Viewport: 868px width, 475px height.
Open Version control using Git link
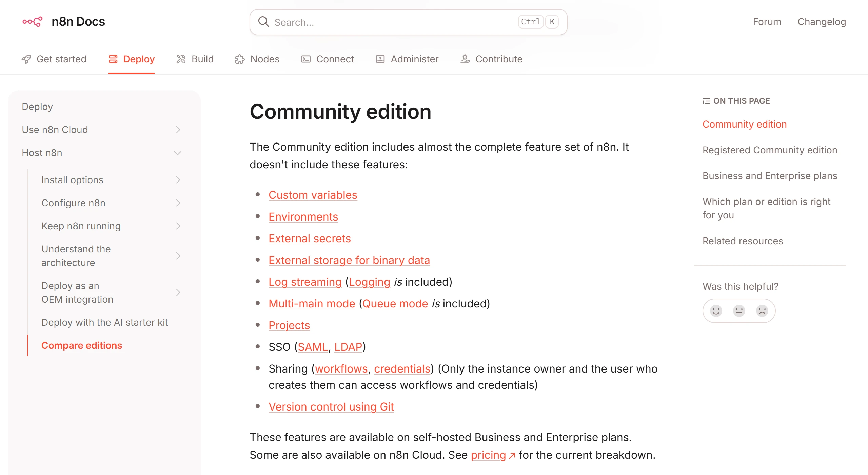click(331, 407)
